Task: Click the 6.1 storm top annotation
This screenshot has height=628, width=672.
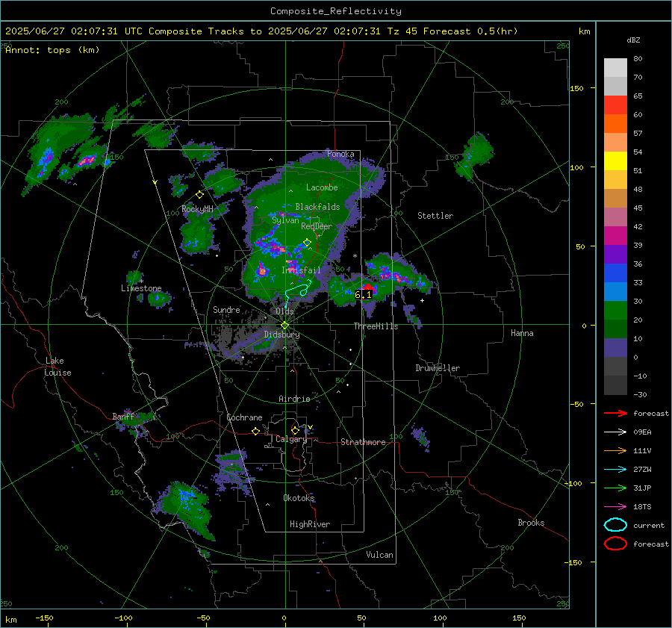Action: coord(363,295)
